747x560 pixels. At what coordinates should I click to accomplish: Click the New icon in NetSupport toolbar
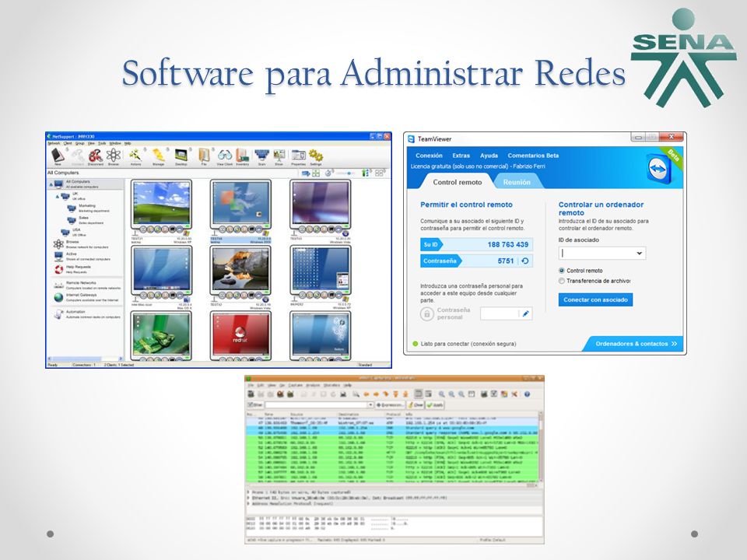click(58, 156)
